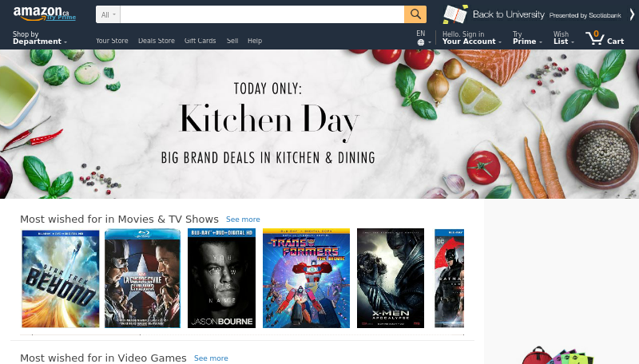639x364 pixels.
Task: Click the right chevron in the top banner
Action: coord(632,14)
